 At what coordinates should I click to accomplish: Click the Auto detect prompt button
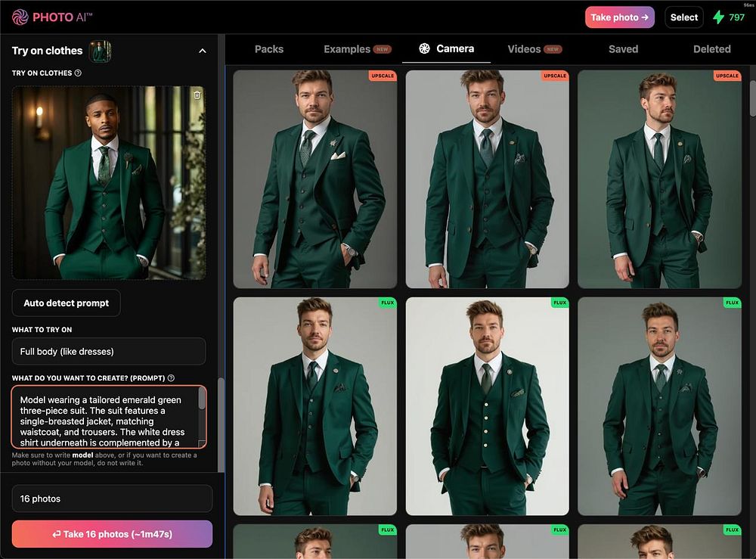(x=66, y=303)
